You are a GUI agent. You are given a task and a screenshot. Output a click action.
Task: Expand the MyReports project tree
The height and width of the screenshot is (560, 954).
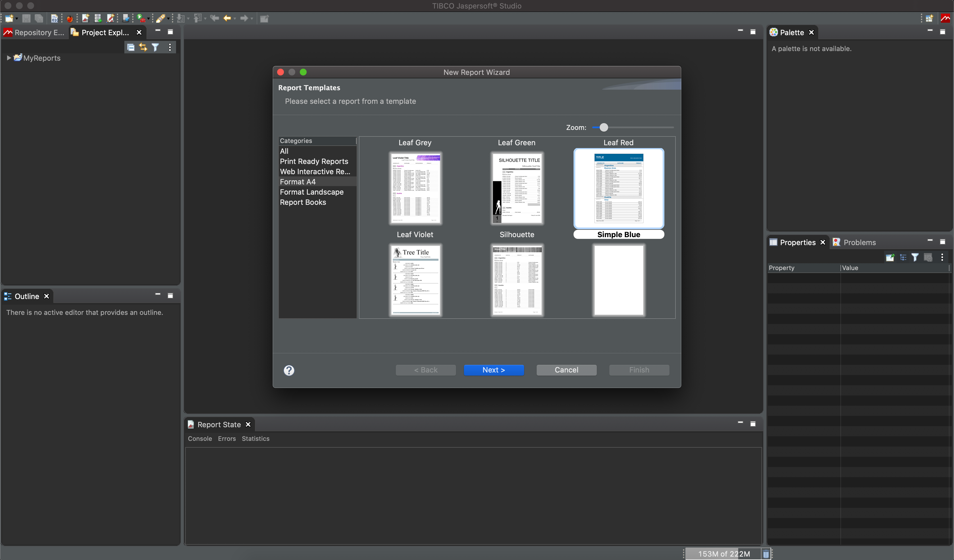pos(9,58)
